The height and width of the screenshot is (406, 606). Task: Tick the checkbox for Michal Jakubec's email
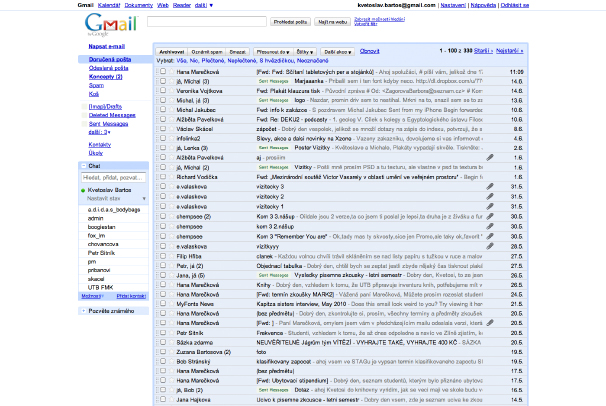coord(162,109)
